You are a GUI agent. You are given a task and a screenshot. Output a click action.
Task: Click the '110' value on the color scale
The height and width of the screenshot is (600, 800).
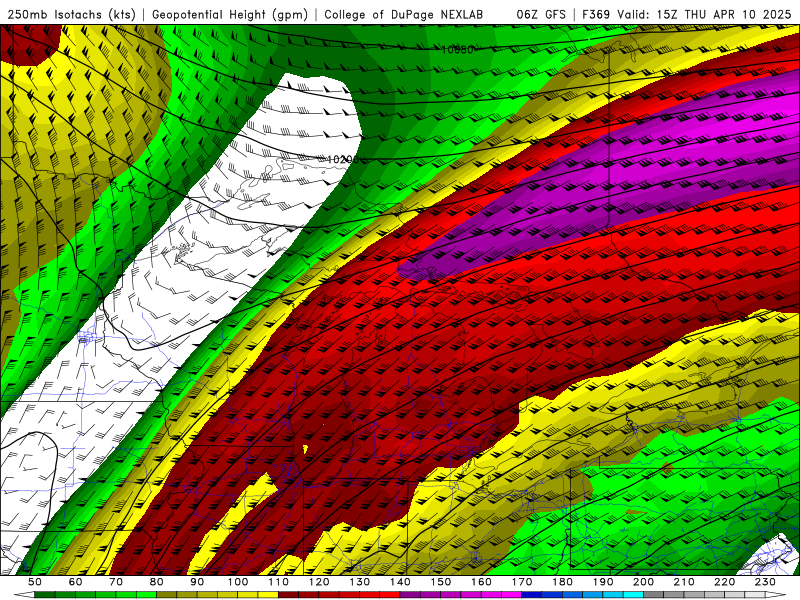pos(279,582)
